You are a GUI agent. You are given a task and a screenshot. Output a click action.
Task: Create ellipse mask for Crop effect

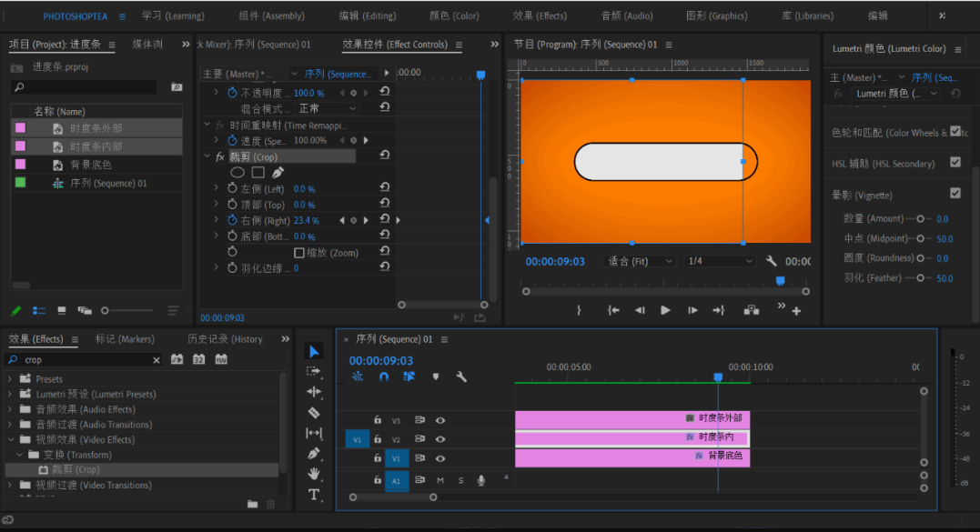pyautogui.click(x=237, y=173)
